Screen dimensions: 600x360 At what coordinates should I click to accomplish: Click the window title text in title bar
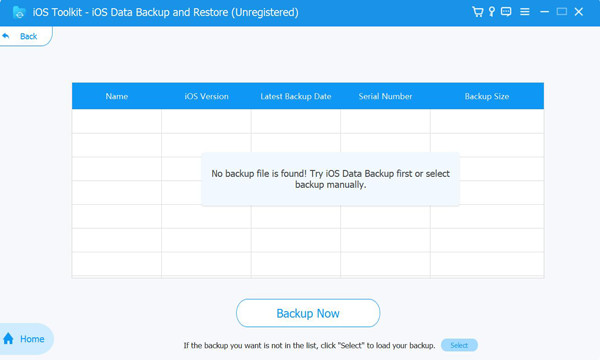coord(165,12)
